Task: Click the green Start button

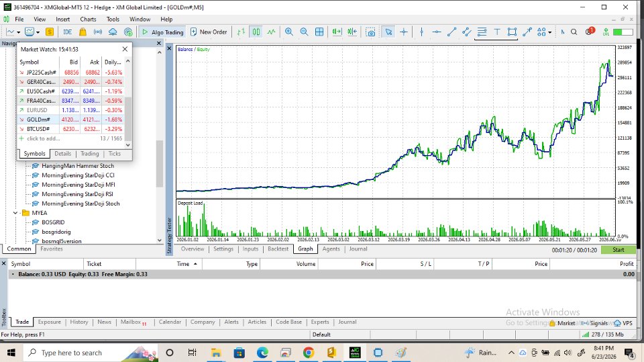Action: [618, 250]
